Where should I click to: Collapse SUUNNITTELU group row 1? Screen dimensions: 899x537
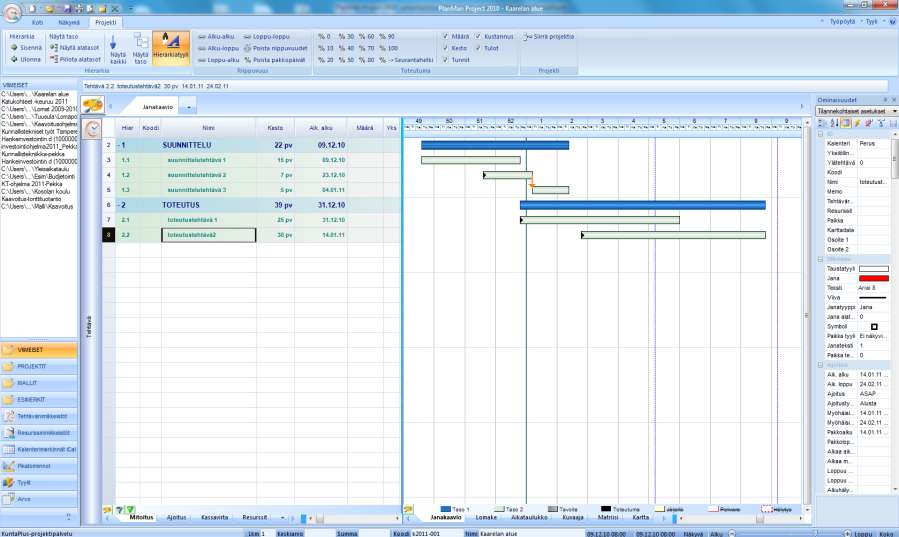[119, 146]
